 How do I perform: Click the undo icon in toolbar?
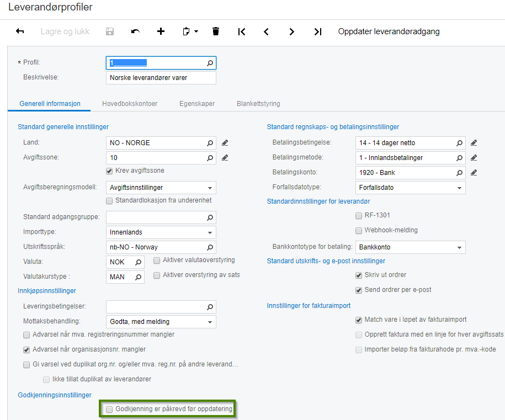click(135, 31)
